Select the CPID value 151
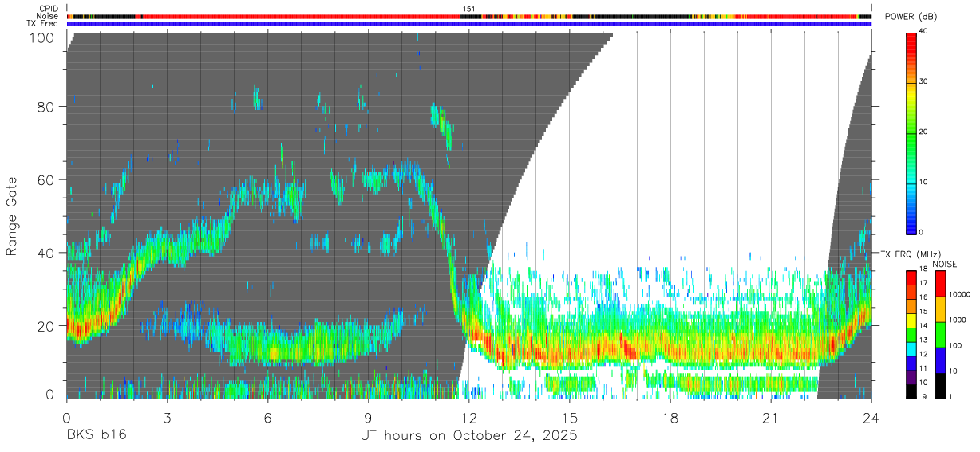The width and height of the screenshot is (980, 452). tap(468, 9)
